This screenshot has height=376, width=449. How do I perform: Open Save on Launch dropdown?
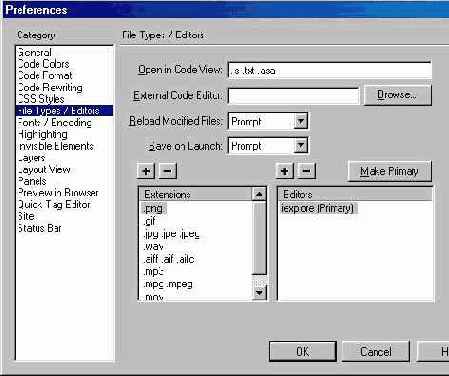300,146
